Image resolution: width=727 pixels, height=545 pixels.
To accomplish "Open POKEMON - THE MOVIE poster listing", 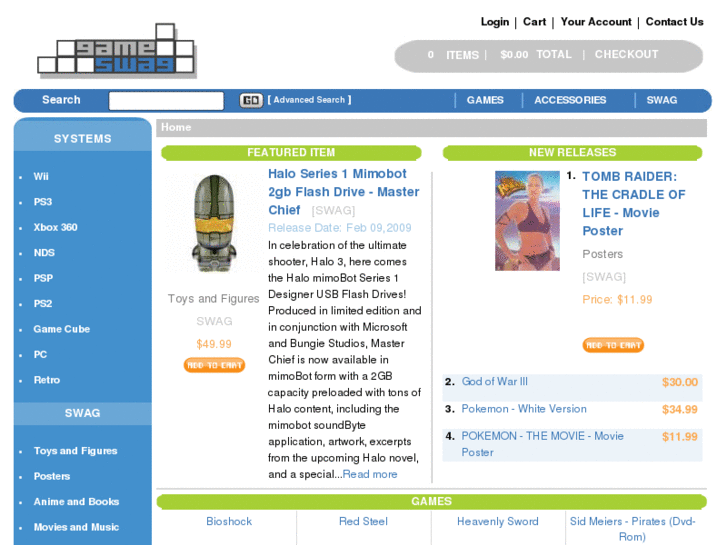I will pos(542,444).
